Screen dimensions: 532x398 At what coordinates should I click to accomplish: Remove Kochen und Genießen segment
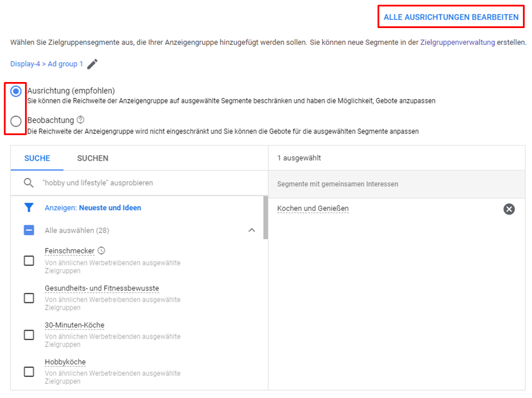coord(509,209)
